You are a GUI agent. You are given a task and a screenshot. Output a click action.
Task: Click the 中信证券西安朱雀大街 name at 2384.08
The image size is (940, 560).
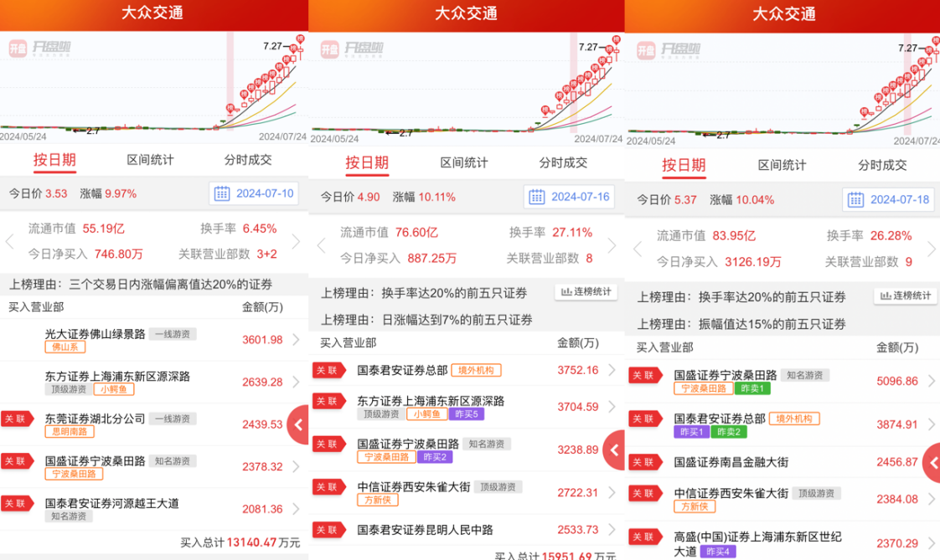tap(731, 493)
